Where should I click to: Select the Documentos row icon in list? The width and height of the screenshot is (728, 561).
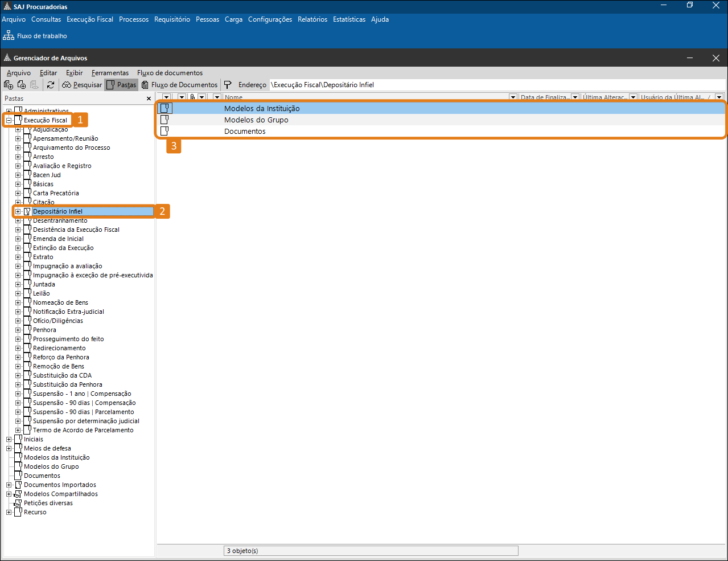pyautogui.click(x=164, y=131)
